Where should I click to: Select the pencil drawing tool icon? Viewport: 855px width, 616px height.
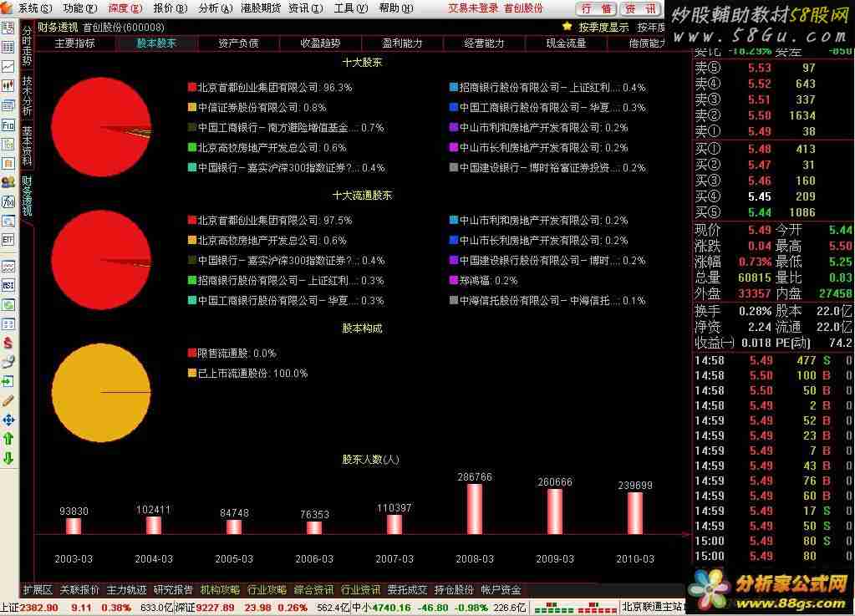pos(8,400)
